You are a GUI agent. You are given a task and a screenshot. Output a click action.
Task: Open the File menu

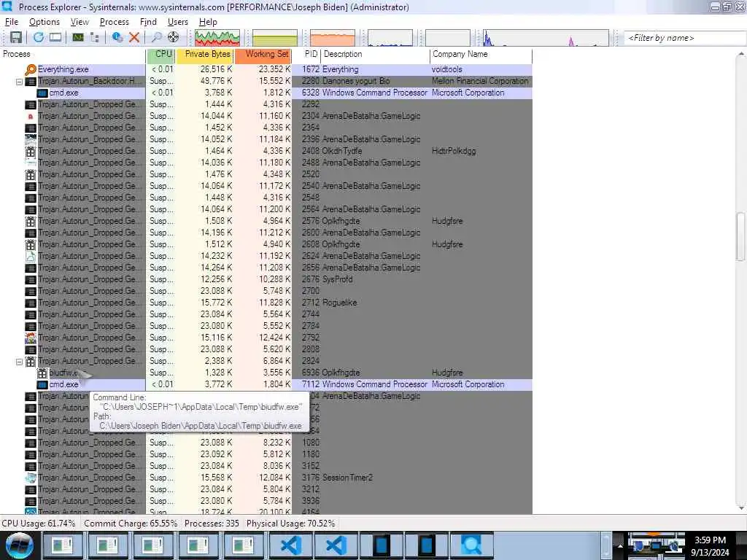pyautogui.click(x=12, y=22)
